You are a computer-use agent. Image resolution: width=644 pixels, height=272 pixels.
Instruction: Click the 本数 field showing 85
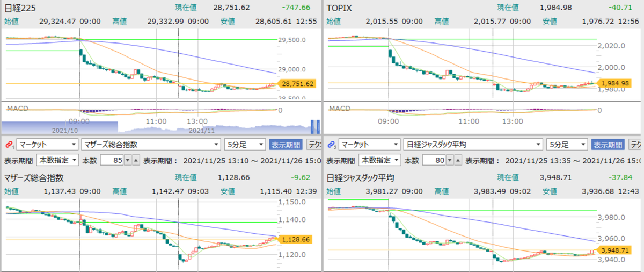point(112,160)
